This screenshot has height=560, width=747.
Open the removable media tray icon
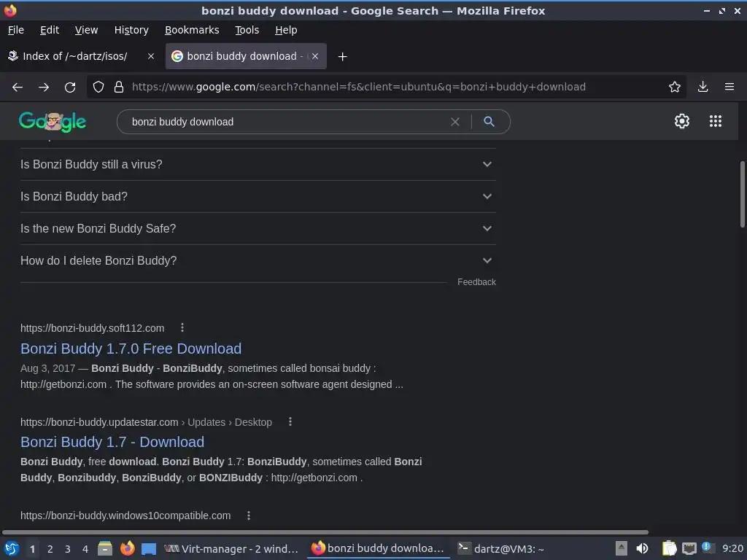622,548
